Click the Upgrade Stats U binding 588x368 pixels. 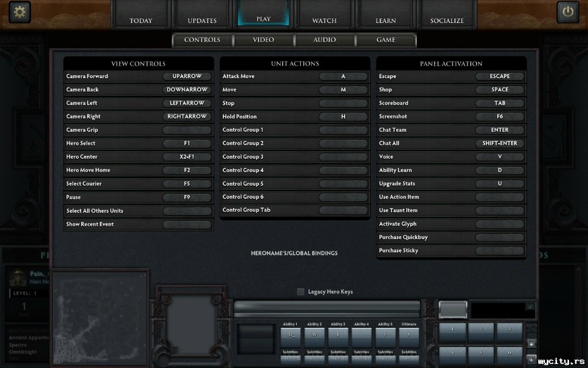tap(500, 183)
